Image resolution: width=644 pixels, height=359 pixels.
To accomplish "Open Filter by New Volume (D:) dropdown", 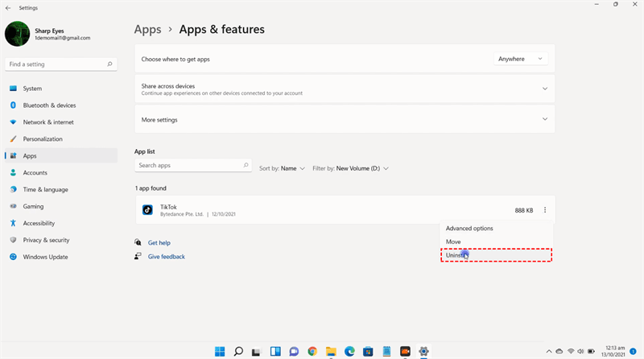I will click(351, 168).
